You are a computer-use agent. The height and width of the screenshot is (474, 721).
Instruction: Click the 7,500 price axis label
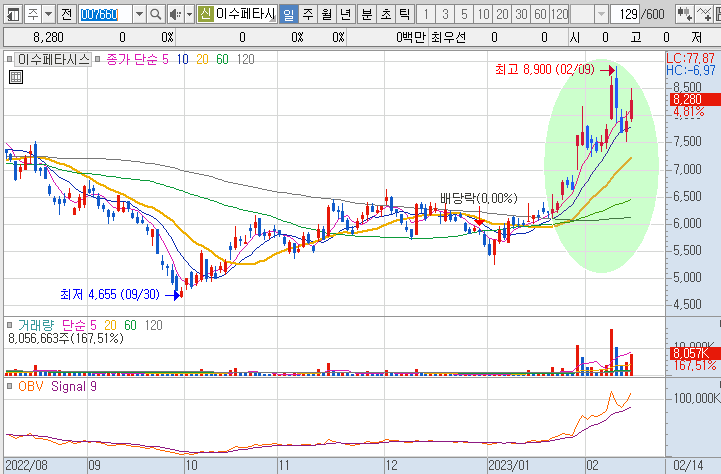(x=687, y=142)
